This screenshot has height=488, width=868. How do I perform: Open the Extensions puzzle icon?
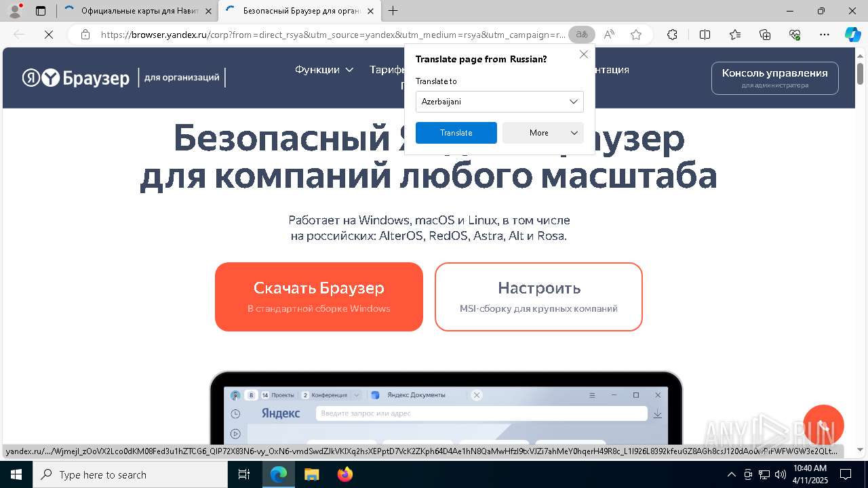[x=672, y=35]
